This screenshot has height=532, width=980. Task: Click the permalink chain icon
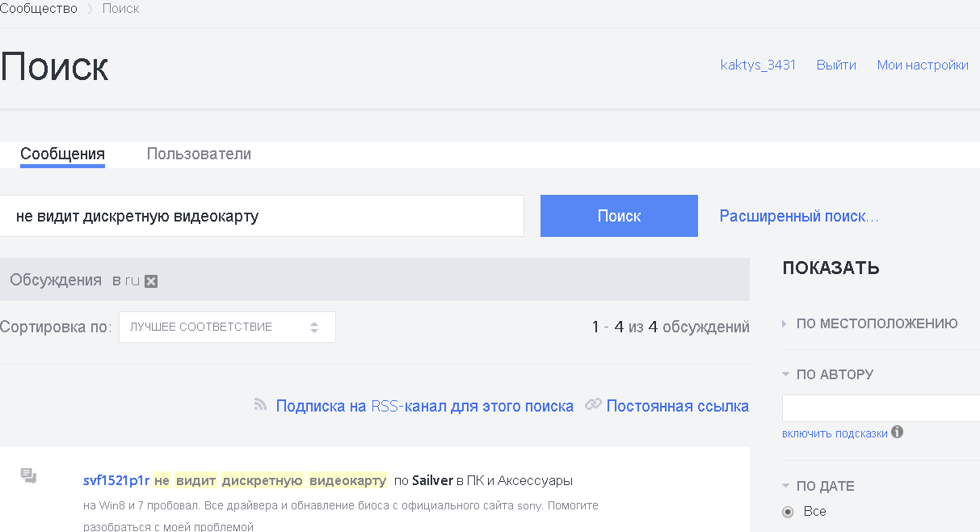tap(594, 405)
